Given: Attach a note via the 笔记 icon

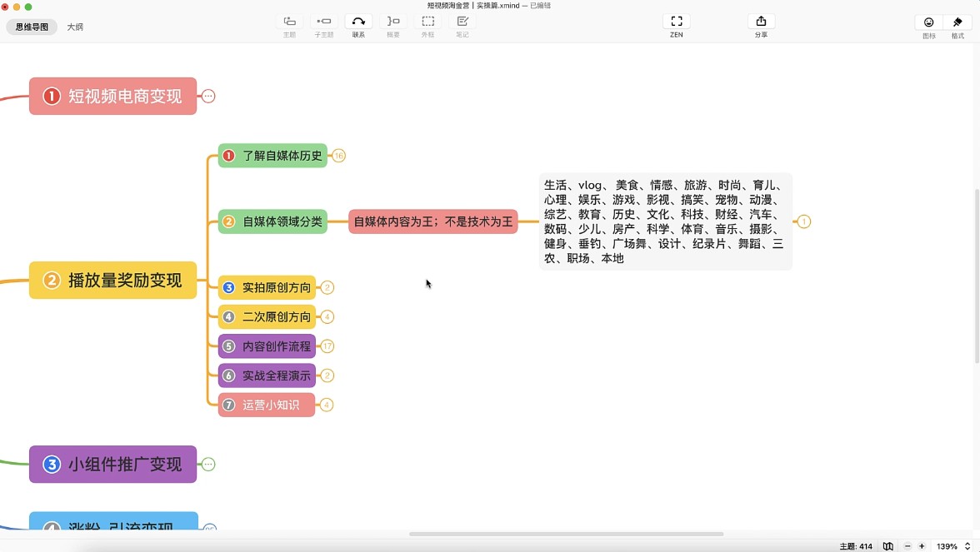Looking at the screenshot, I should pyautogui.click(x=462, y=25).
